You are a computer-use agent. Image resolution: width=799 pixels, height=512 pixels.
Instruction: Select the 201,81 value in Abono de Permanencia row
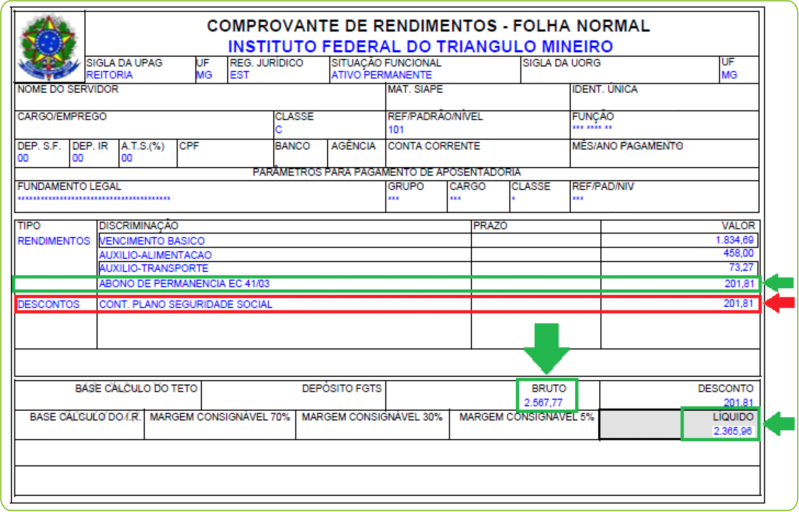[x=739, y=283]
